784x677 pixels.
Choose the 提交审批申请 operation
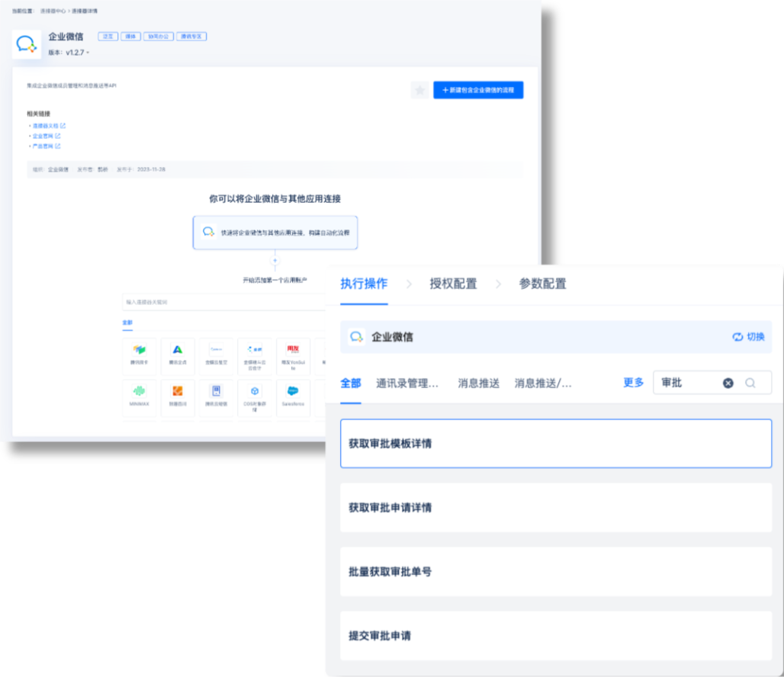(x=556, y=636)
